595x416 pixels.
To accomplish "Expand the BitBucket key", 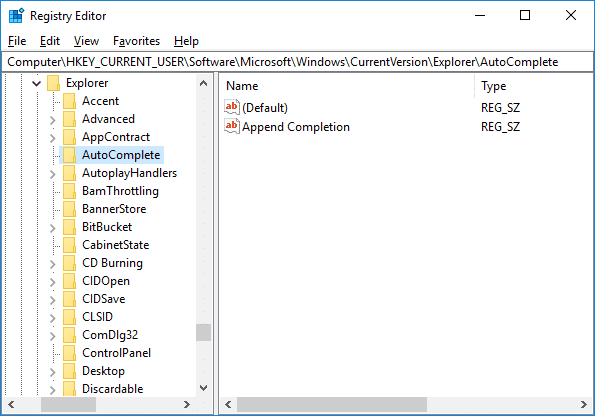I will [x=52, y=228].
